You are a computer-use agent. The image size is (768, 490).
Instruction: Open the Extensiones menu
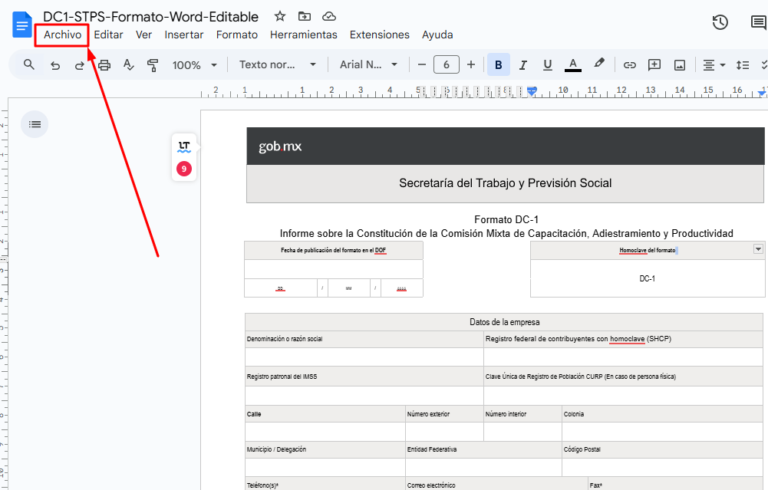[x=379, y=35]
